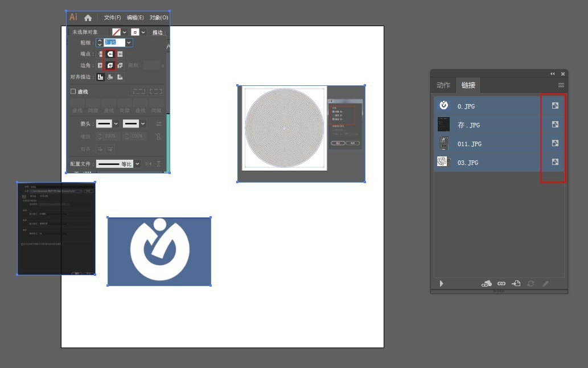
Task: Select the "0.JPG" link name
Action: tap(466, 106)
